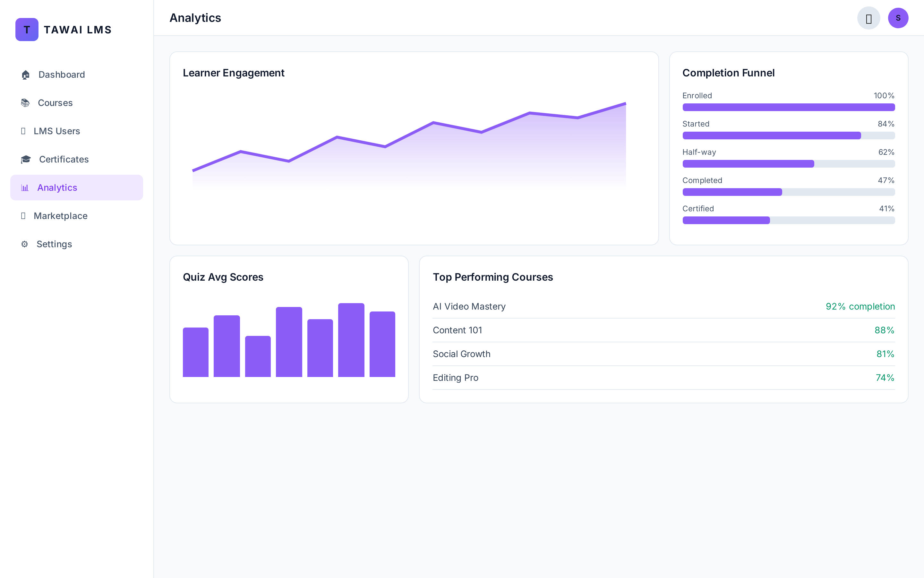The image size is (924, 578).
Task: Open Settings from the sidebar
Action: click(77, 244)
